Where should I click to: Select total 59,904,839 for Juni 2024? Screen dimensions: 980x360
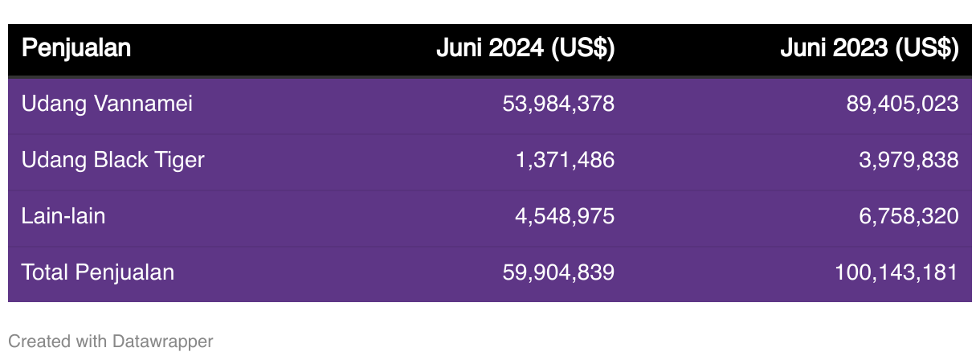coord(558,272)
